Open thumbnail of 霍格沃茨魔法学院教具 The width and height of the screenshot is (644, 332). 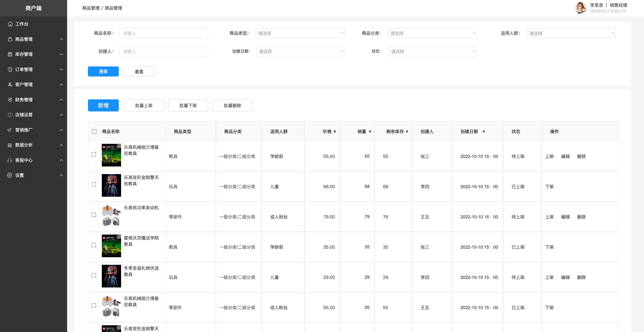[x=111, y=246]
